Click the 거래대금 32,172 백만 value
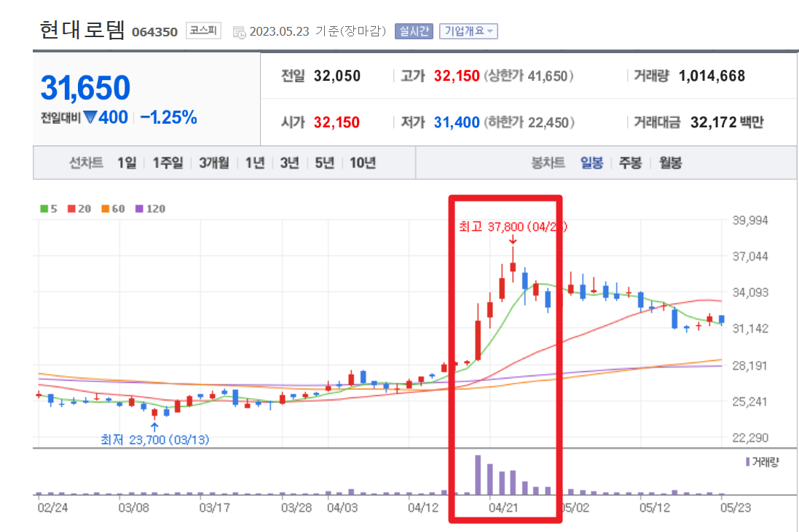Screen dimensions: 799x532 coord(727,123)
